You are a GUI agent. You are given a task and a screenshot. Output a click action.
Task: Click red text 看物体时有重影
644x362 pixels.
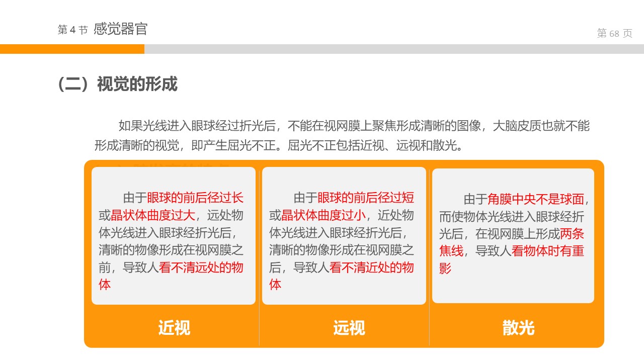point(548,251)
